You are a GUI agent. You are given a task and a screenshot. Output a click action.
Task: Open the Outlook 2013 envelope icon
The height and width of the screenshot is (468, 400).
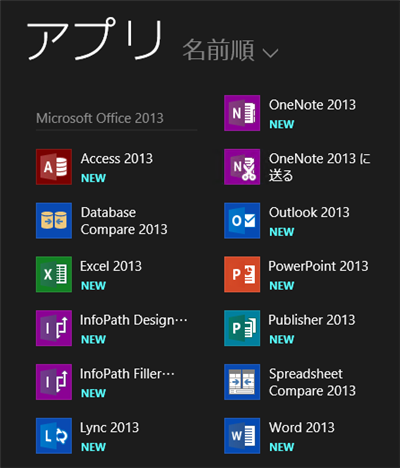(242, 220)
